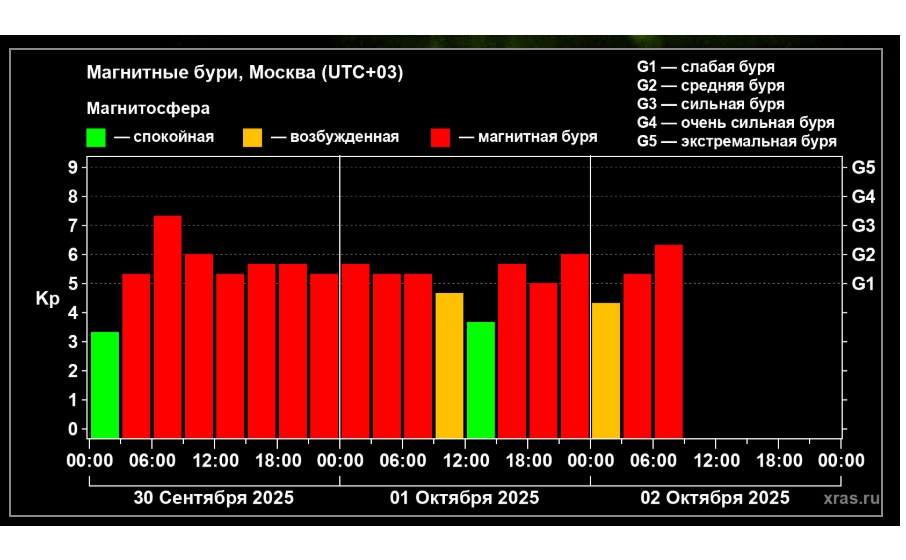Click the '9' value on Kp axis

(x=73, y=167)
